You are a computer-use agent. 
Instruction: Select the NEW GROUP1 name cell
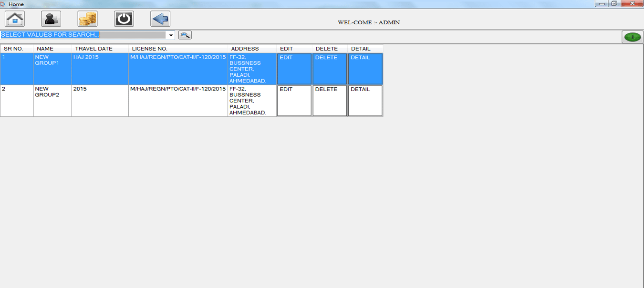(52, 69)
